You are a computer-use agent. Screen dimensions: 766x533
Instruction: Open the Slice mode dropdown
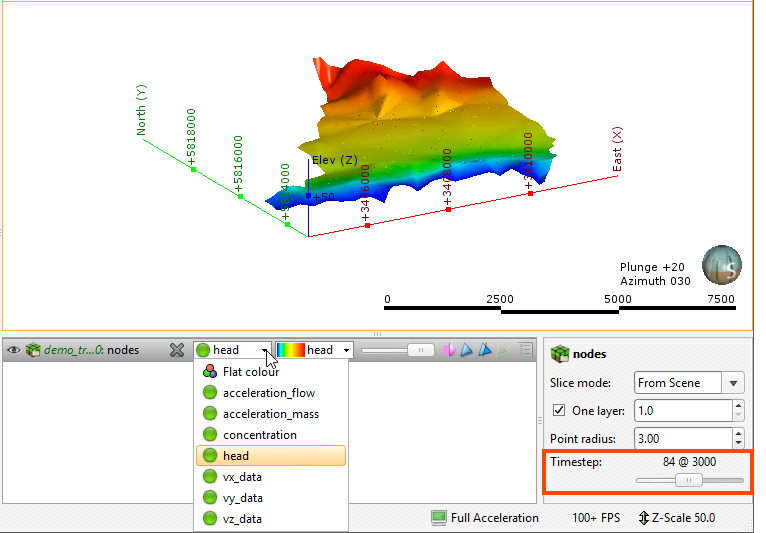[x=689, y=383]
